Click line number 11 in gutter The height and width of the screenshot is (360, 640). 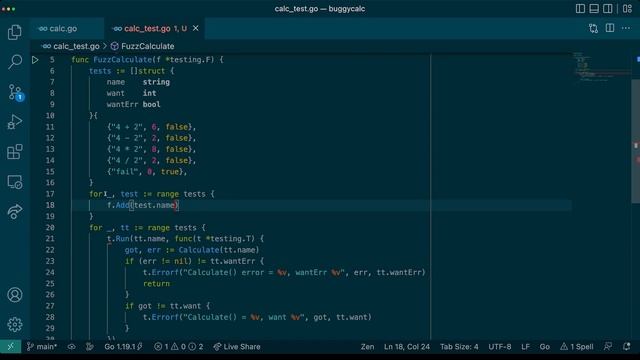tap(50, 127)
